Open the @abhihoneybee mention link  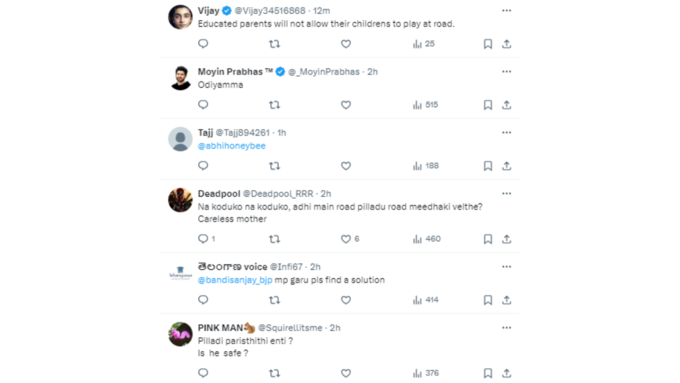click(232, 146)
